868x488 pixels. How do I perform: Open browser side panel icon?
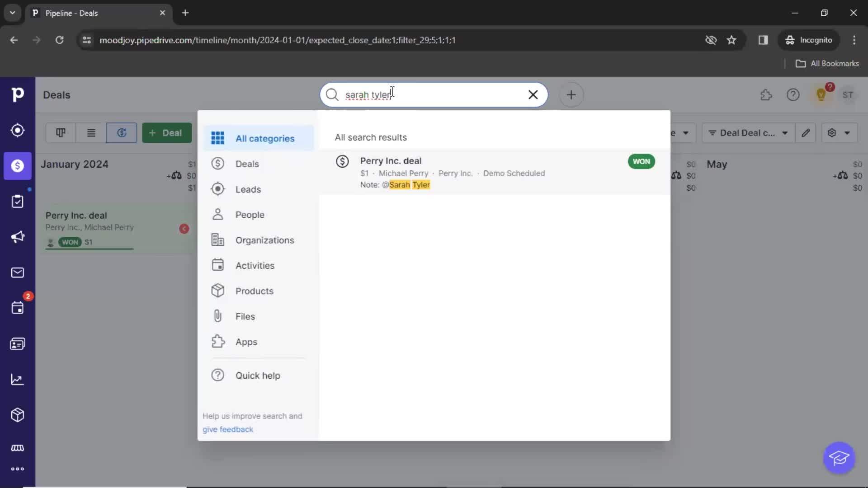point(763,40)
